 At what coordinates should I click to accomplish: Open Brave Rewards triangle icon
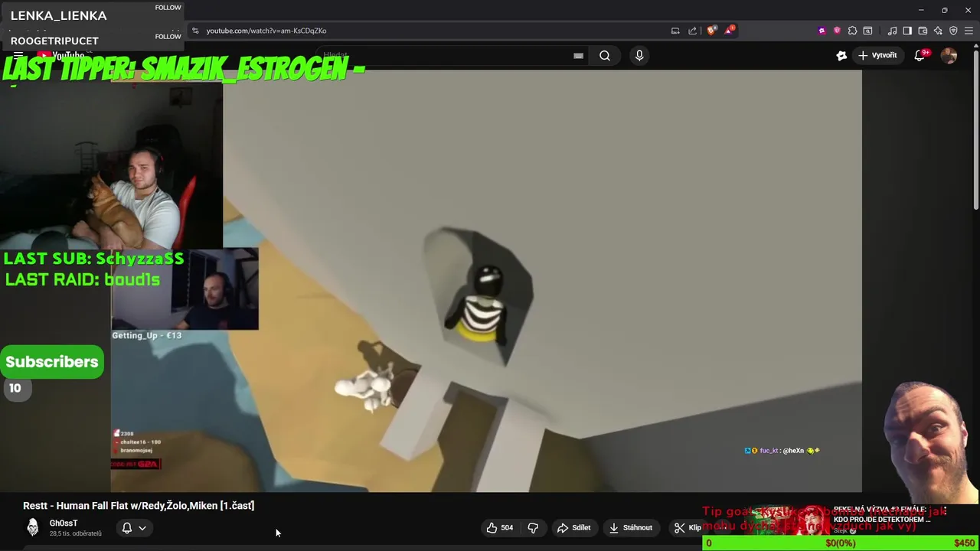tap(729, 31)
